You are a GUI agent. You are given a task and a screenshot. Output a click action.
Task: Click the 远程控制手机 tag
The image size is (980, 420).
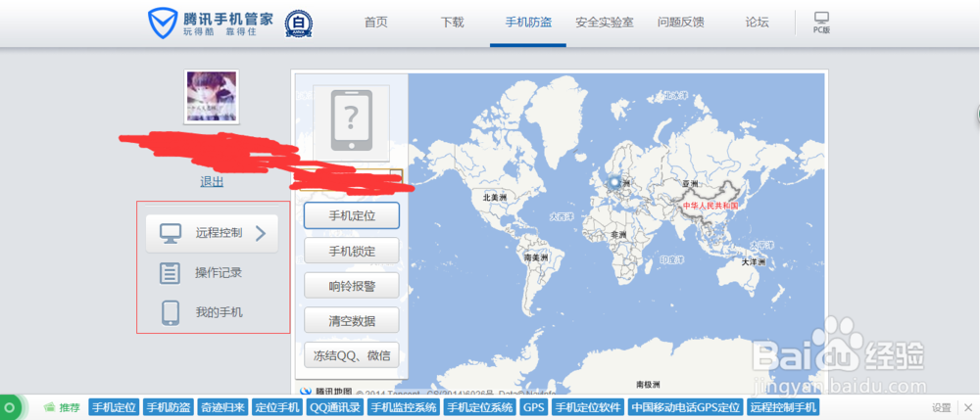[782, 408]
